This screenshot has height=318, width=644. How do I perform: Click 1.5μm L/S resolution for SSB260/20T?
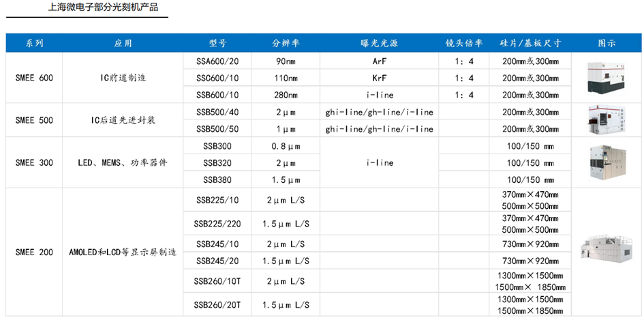click(286, 305)
